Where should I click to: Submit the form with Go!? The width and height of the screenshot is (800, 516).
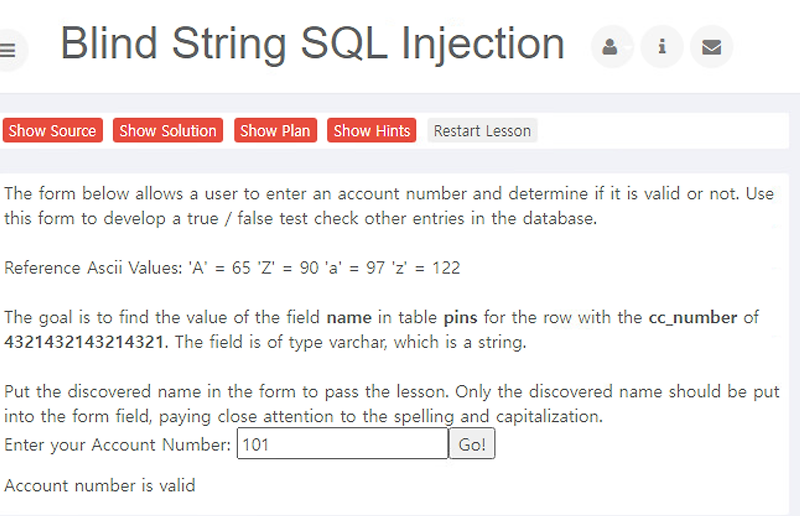pos(472,444)
